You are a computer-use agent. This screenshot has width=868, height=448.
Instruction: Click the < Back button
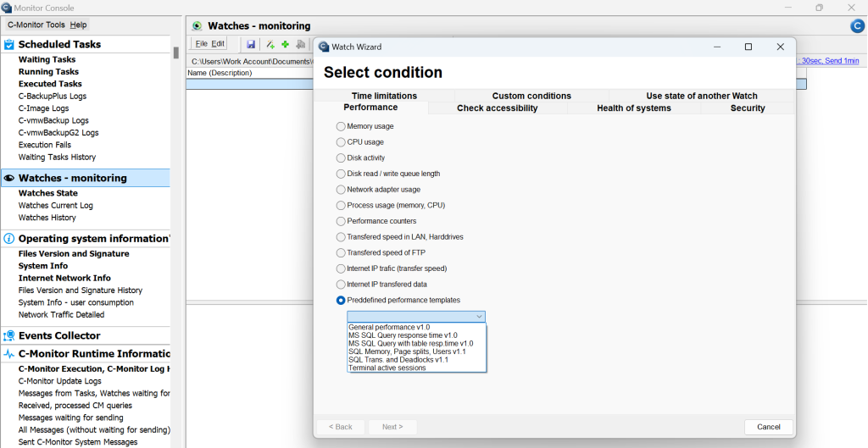341,427
